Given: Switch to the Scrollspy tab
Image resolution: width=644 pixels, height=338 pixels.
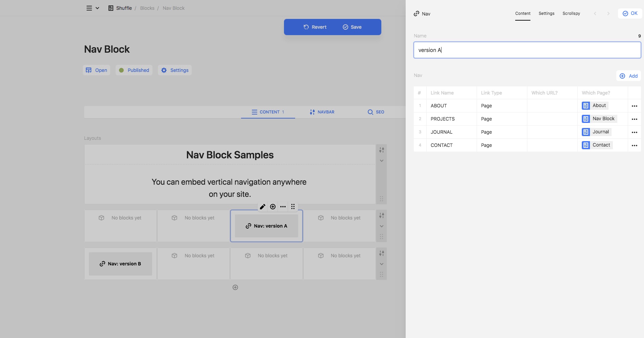Looking at the screenshot, I should click(x=571, y=14).
